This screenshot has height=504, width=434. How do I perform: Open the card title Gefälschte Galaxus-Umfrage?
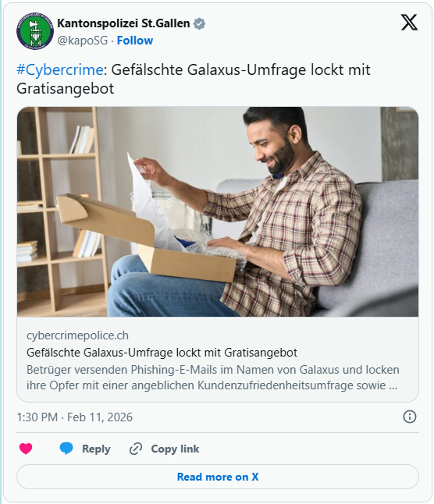[x=162, y=353]
